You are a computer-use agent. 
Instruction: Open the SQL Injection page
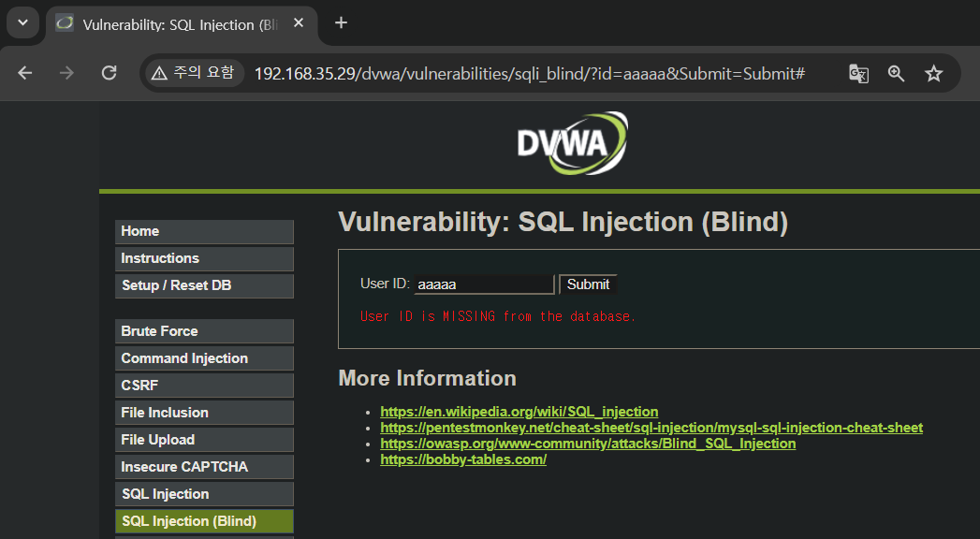(x=204, y=494)
